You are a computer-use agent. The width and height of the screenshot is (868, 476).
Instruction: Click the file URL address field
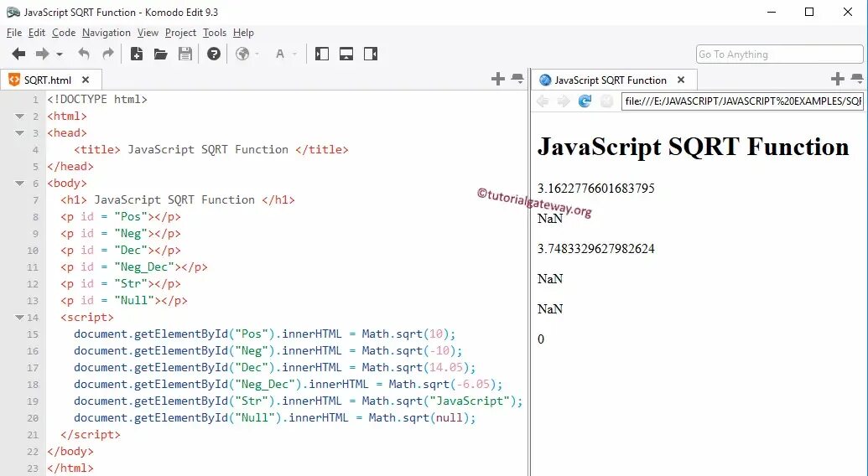click(742, 101)
